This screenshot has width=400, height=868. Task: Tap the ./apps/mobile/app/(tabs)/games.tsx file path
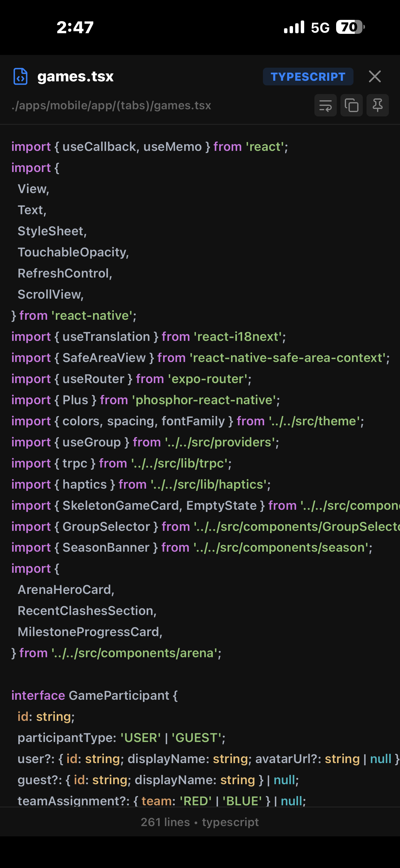(111, 106)
